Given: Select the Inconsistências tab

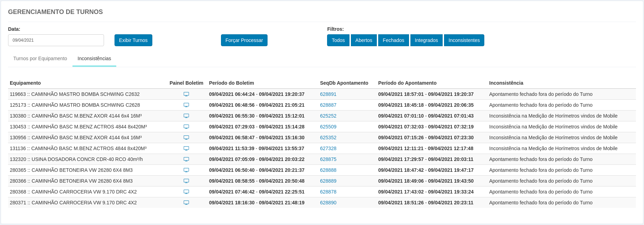Looking at the screenshot, I should tap(94, 58).
